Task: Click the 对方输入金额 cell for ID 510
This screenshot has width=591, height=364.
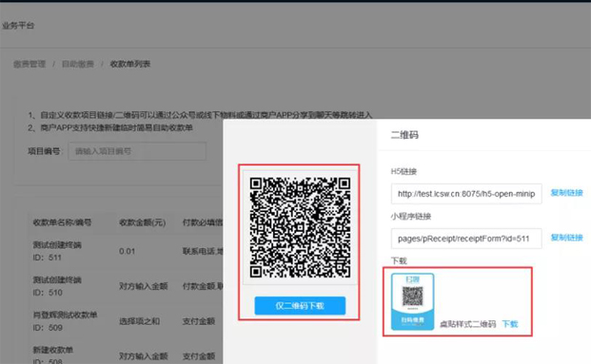Action: coord(143,286)
